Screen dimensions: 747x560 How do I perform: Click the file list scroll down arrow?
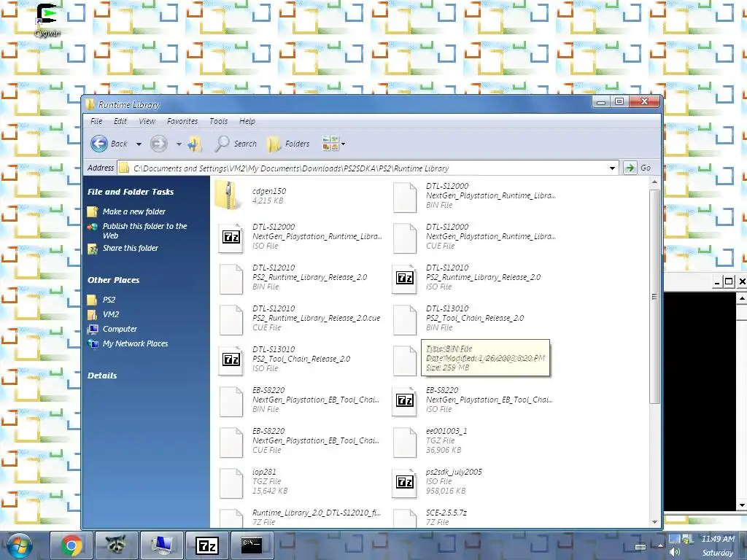654,522
